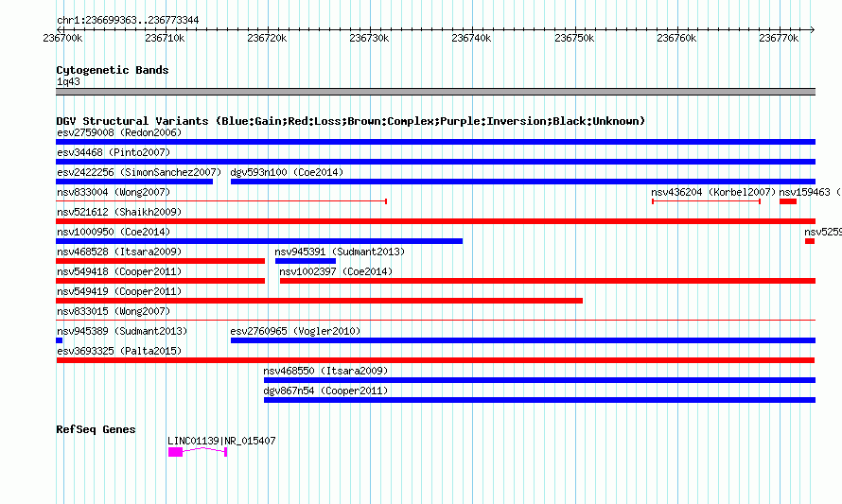Click the nsv1000950 (Coe2014) blue bar

259,241
